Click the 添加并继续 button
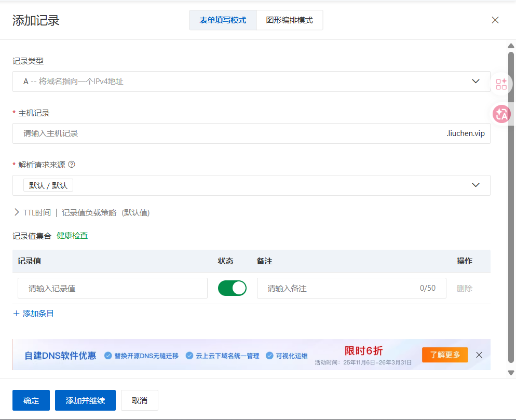516x420 pixels. (x=85, y=400)
